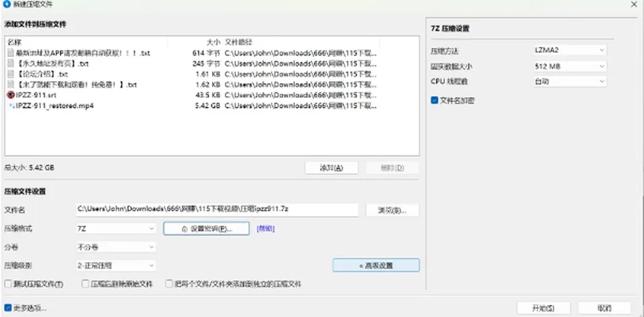Start compression with the 开始(S) button

(x=543, y=308)
